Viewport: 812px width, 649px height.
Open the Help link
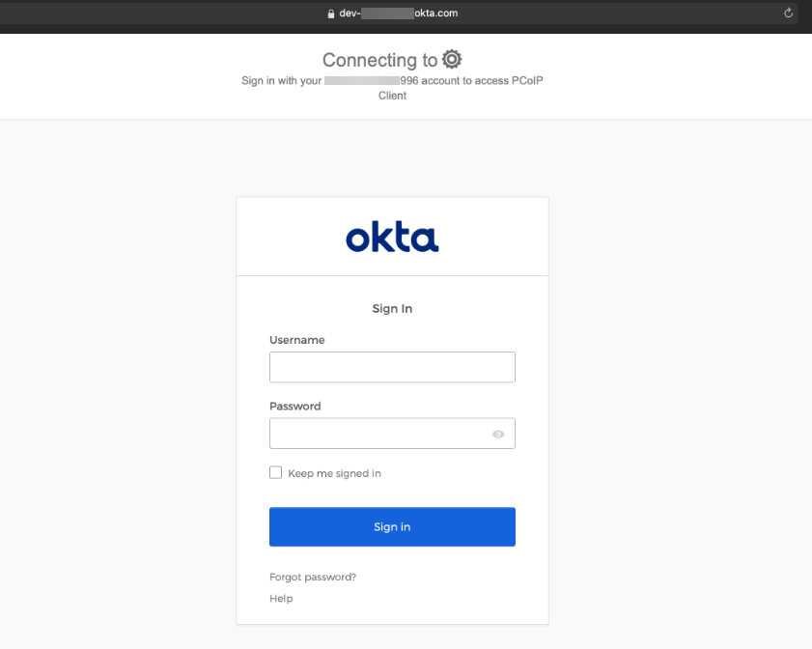pos(281,598)
